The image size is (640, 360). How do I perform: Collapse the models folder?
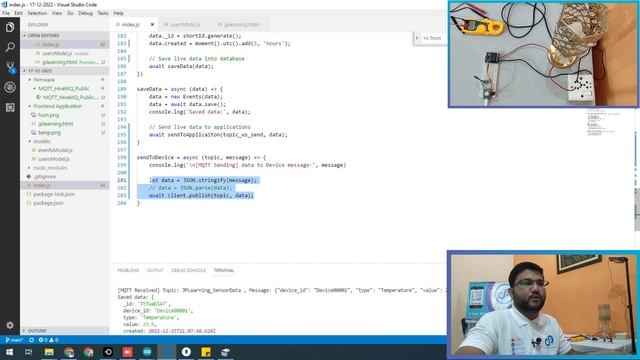(x=30, y=141)
